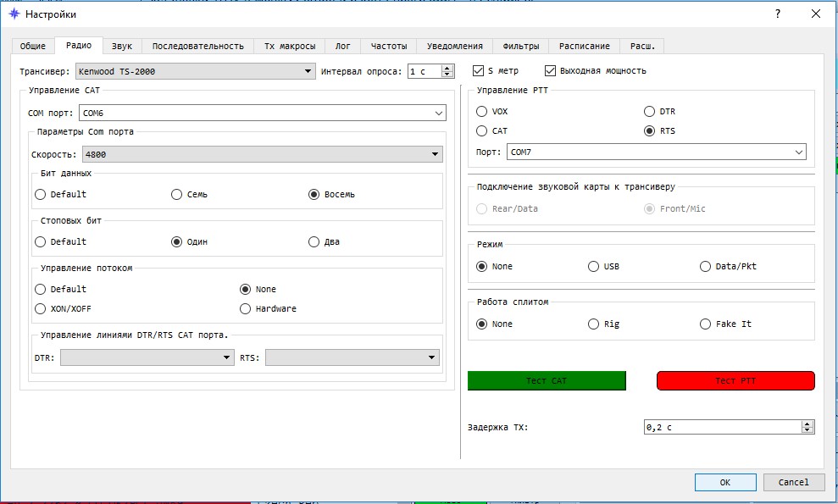
Task: Click the red Тест PTT button
Action: 735,381
